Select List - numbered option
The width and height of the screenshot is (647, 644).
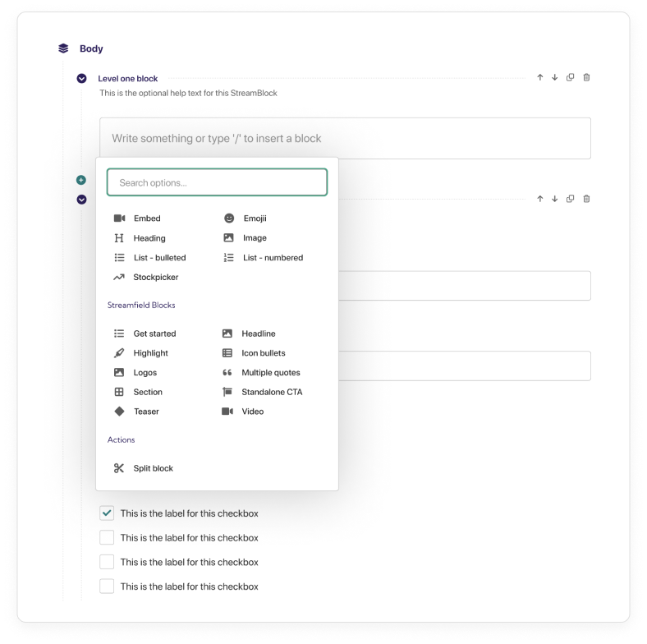[x=273, y=258]
